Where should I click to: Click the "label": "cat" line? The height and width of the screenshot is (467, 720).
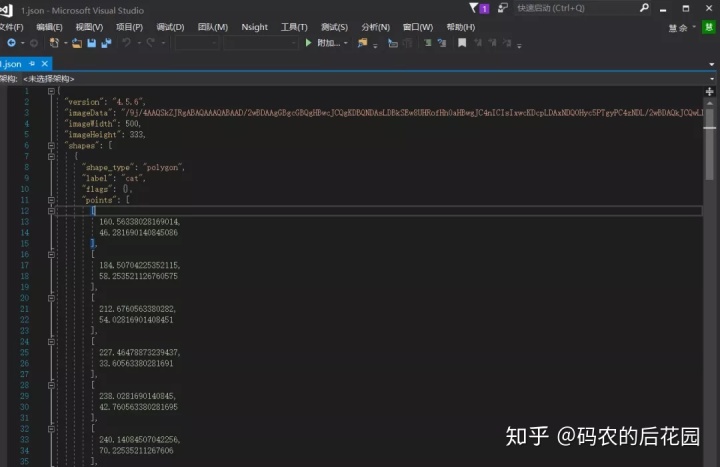point(113,178)
